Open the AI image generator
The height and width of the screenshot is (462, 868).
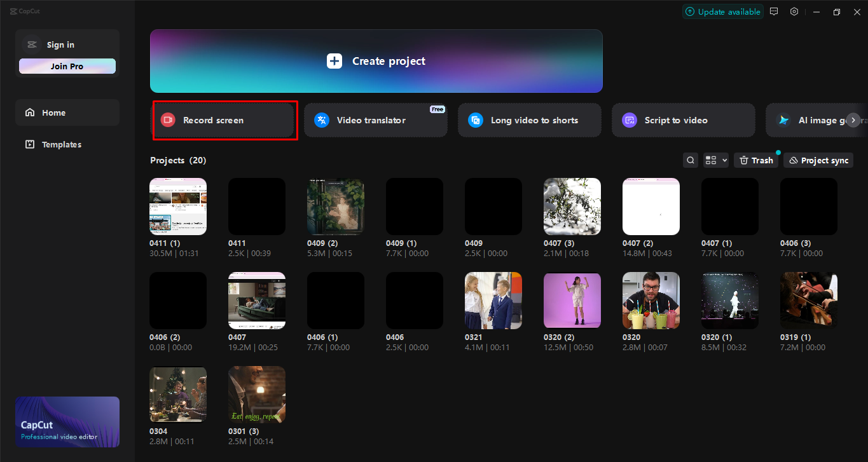pos(820,120)
